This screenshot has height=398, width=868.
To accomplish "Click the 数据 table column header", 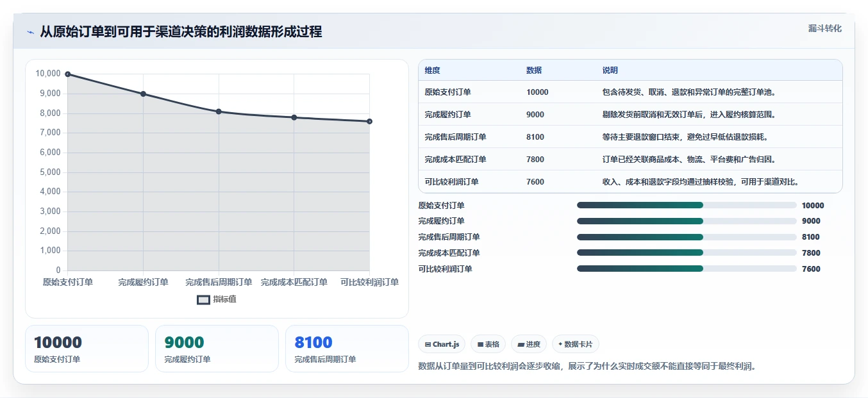I will tap(534, 70).
